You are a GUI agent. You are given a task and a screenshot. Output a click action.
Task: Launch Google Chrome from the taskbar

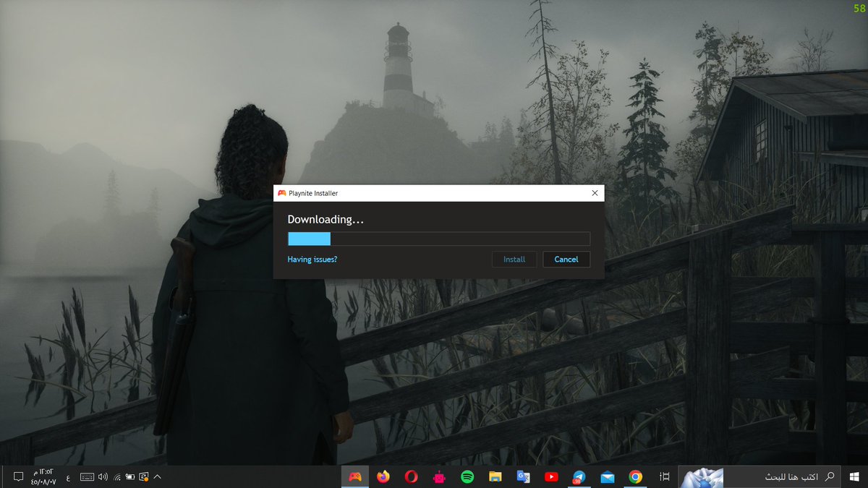pyautogui.click(x=635, y=476)
